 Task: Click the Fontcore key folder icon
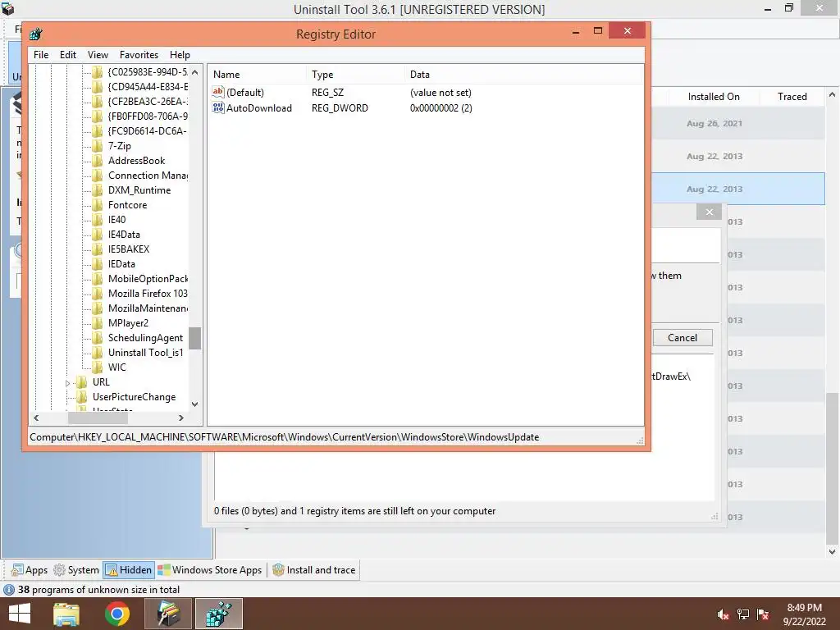[97, 204]
